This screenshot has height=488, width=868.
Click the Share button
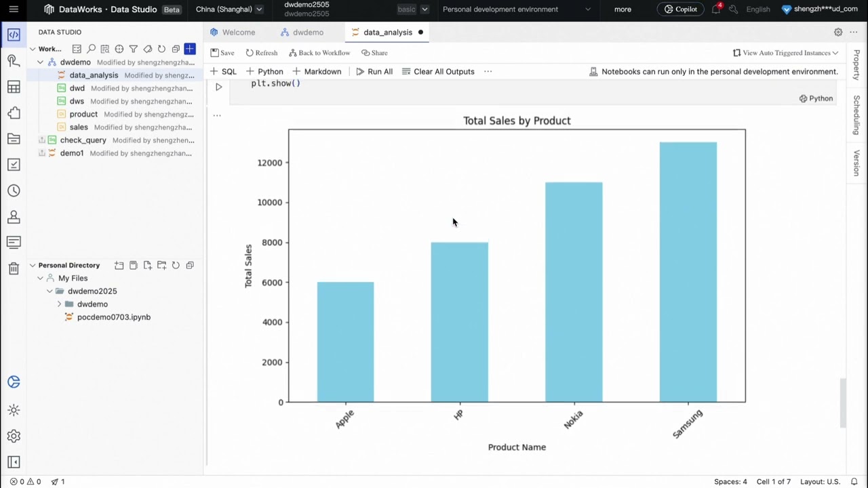(374, 53)
